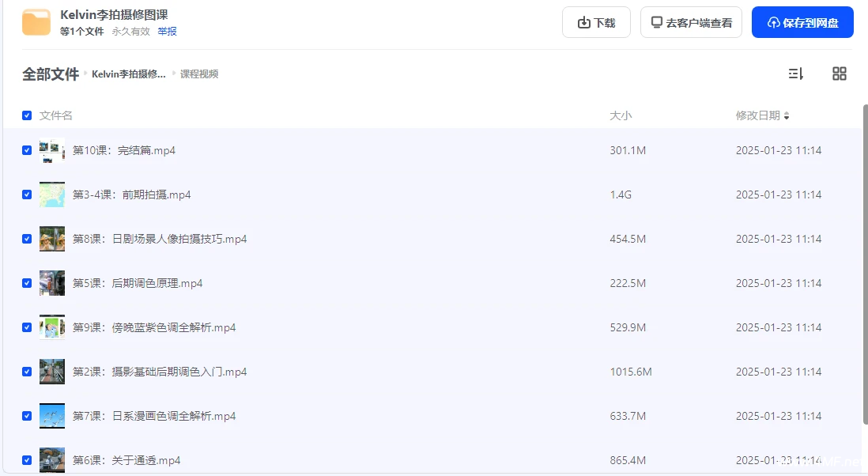868x476 pixels.
Task: Click thumbnail of 第7课:日系漫画色调全解析.mp4
Action: tap(52, 416)
